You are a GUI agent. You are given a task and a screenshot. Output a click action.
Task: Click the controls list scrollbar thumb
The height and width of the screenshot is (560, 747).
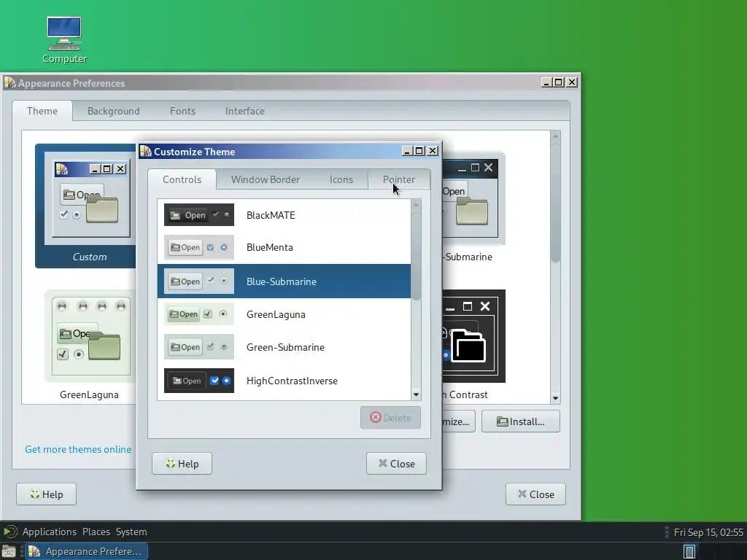(416, 255)
